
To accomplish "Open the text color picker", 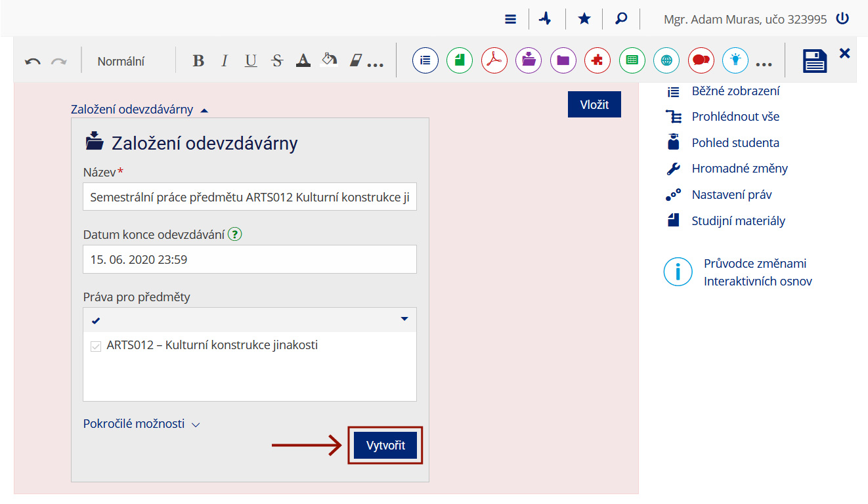I will (x=303, y=61).
